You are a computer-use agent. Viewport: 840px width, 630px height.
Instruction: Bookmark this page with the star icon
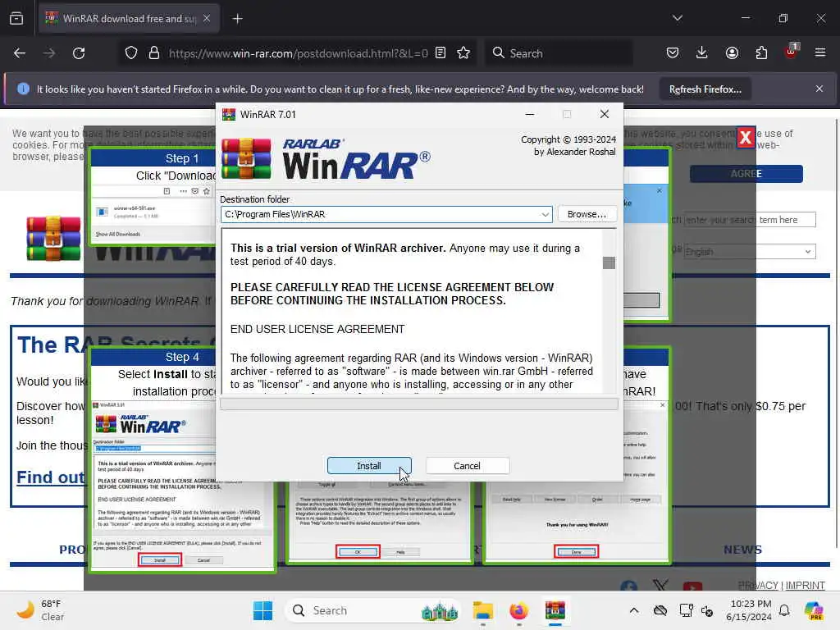464,53
